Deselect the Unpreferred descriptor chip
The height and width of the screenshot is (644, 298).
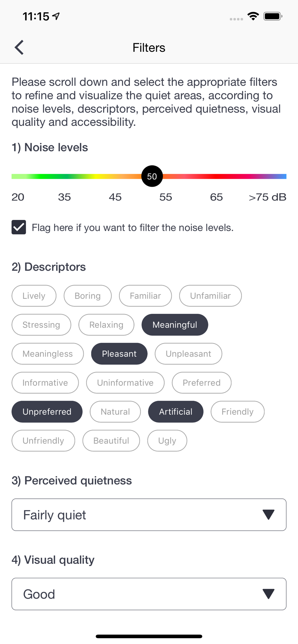click(47, 412)
